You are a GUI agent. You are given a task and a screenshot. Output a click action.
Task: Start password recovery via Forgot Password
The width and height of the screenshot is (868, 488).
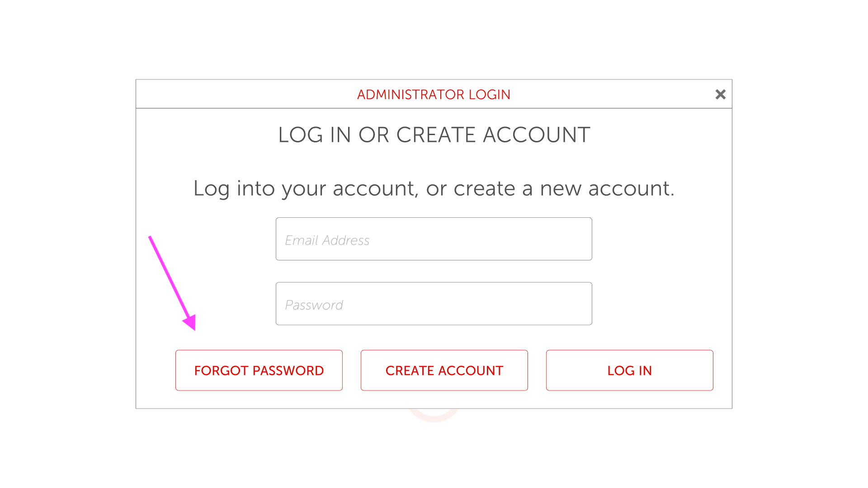259,370
